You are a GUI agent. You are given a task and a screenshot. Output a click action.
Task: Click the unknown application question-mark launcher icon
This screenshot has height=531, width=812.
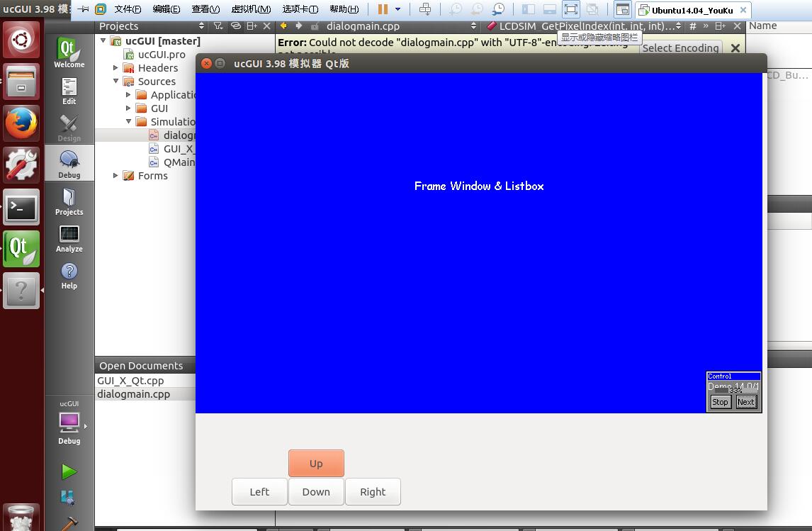21,290
